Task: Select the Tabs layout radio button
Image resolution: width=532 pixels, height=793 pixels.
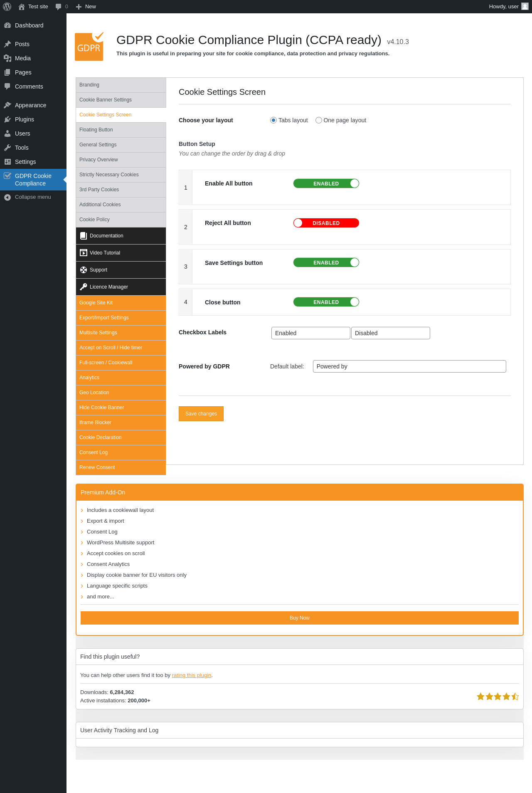Action: pyautogui.click(x=273, y=120)
